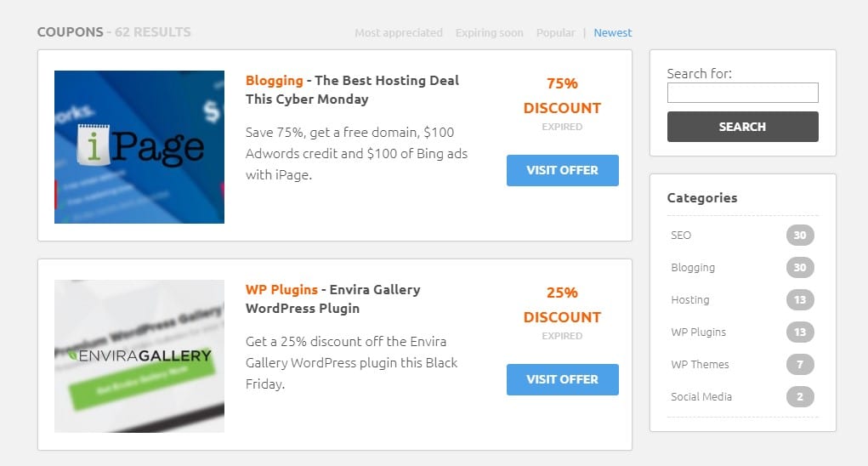Click the Search for input field
Screen dimensions: 868x466
[x=742, y=93]
